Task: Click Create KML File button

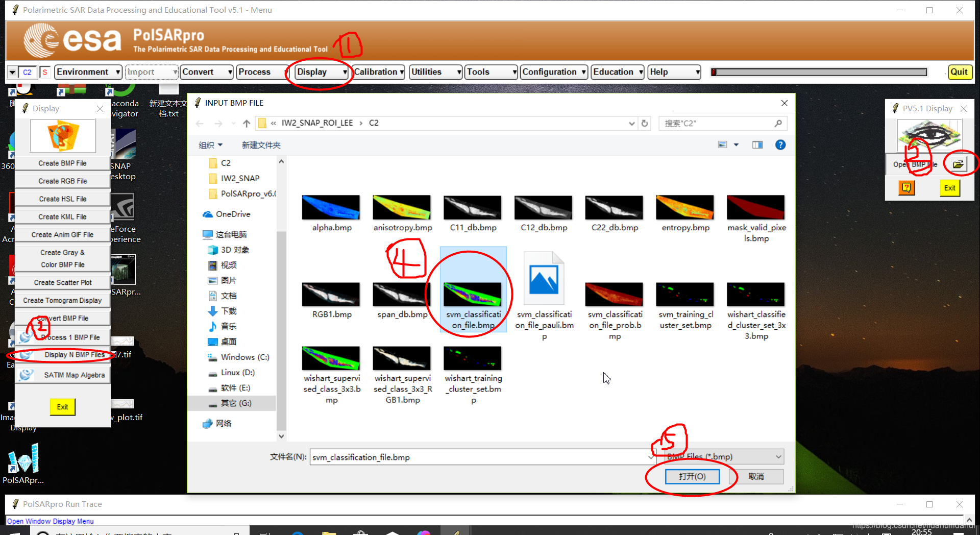Action: coord(62,216)
